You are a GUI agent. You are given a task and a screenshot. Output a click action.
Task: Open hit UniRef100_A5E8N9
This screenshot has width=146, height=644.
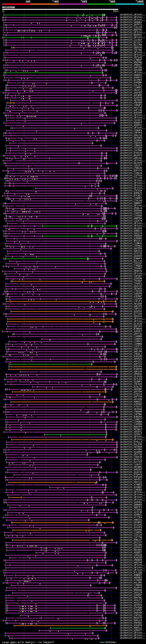(x=131, y=103)
